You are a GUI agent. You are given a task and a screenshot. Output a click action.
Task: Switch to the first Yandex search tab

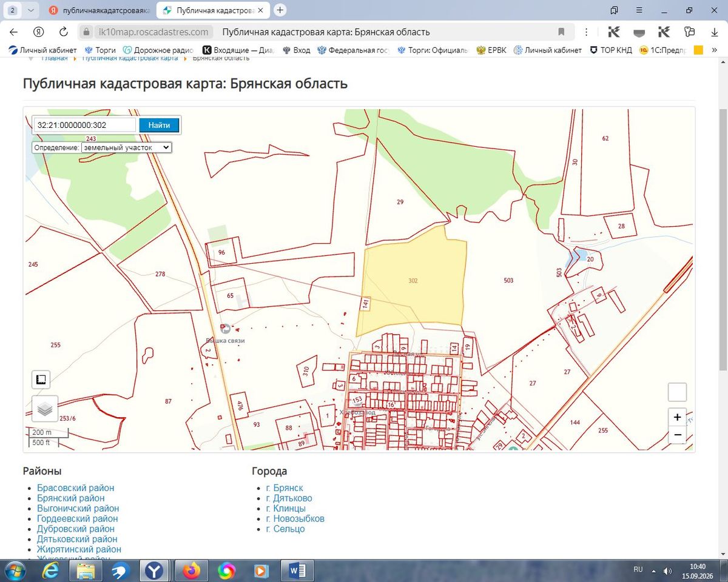click(99, 11)
